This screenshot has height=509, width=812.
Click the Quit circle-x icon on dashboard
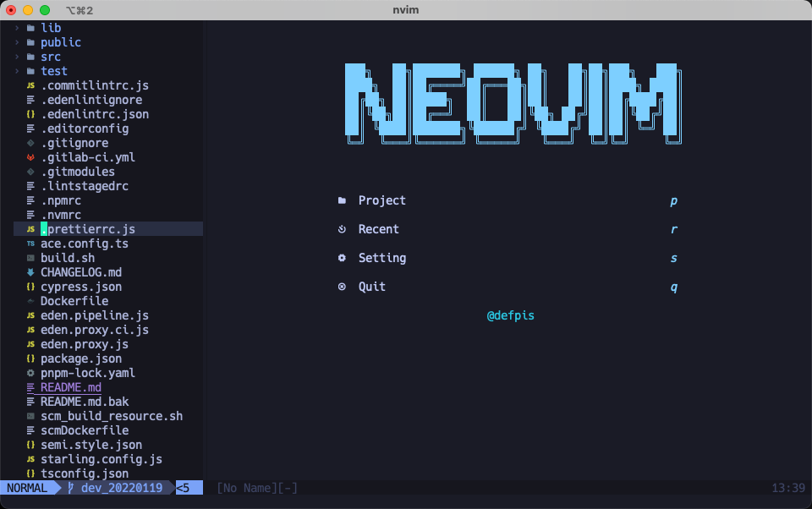click(342, 287)
